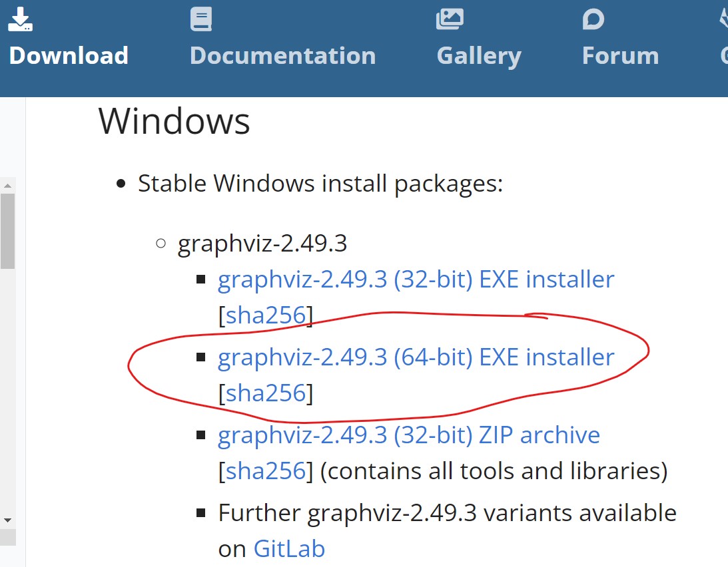Click the scrollbar up arrow
The image size is (728, 567).
tap(7, 185)
